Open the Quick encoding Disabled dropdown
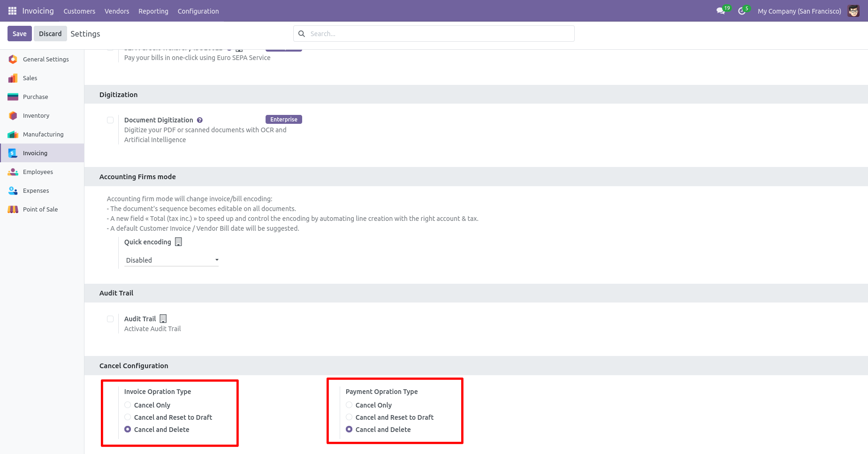Viewport: 868px width, 454px height. (x=171, y=260)
